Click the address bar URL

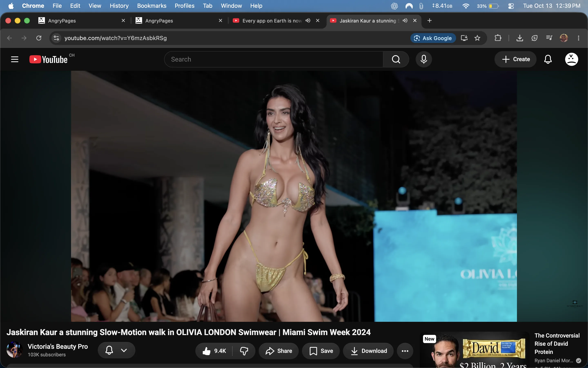click(116, 38)
